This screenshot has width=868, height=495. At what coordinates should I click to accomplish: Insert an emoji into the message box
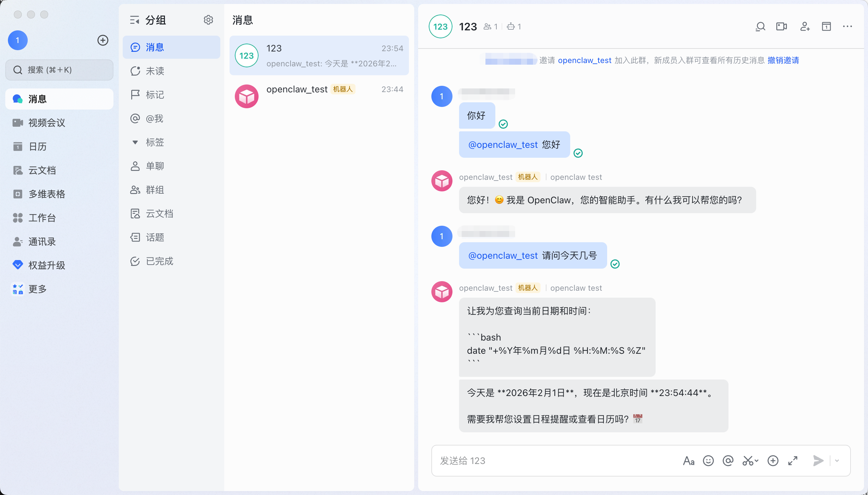[x=708, y=461]
